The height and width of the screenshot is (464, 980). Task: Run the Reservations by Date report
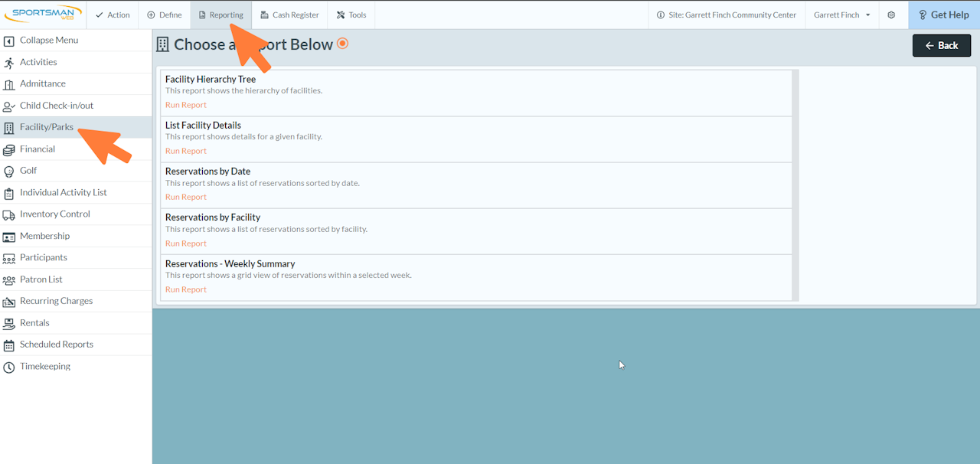tap(186, 197)
